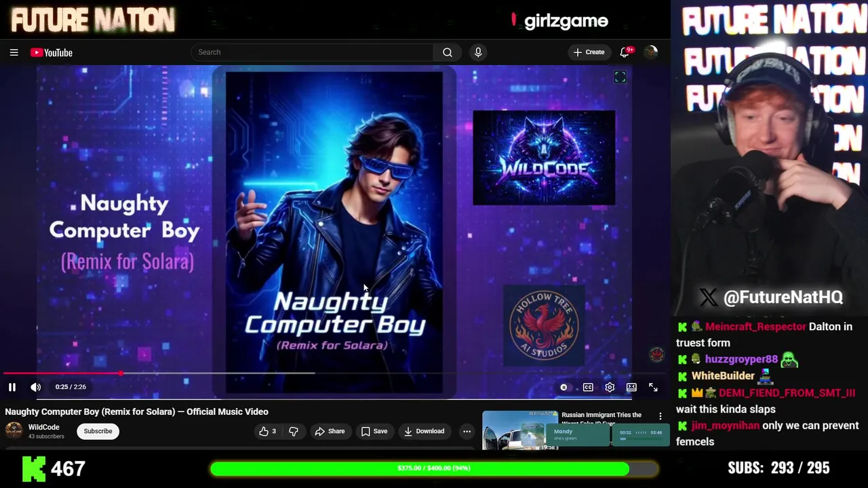Go to the YouTube home logo
868x488 pixels.
tap(52, 52)
